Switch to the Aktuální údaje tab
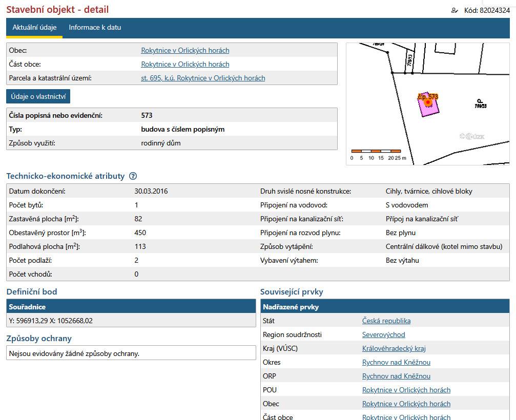Screen dimensions: 516x420 (x=34, y=28)
